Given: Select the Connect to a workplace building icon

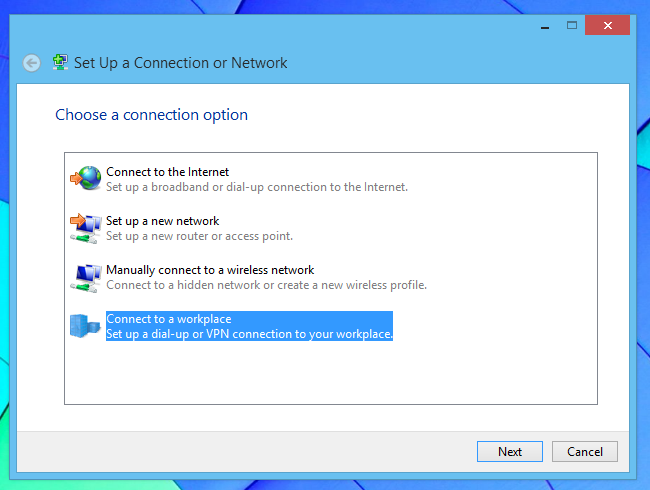Looking at the screenshot, I should coord(85,326).
